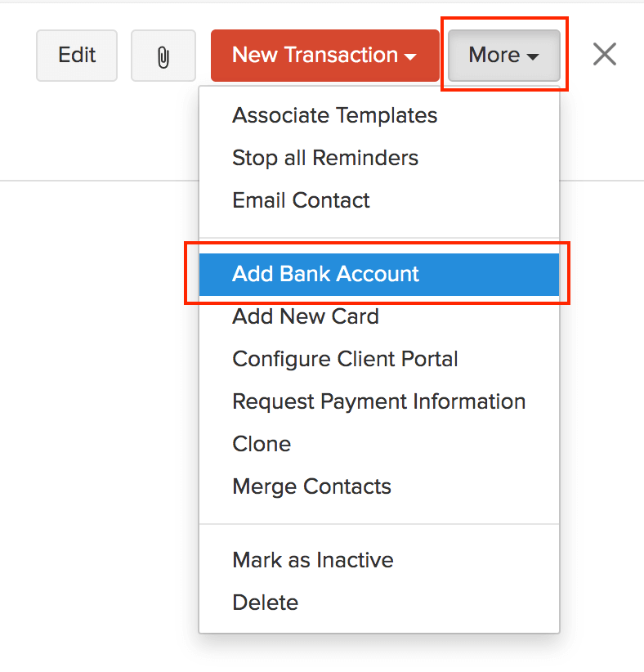
Task: Choose Add New Card
Action: [x=305, y=316]
